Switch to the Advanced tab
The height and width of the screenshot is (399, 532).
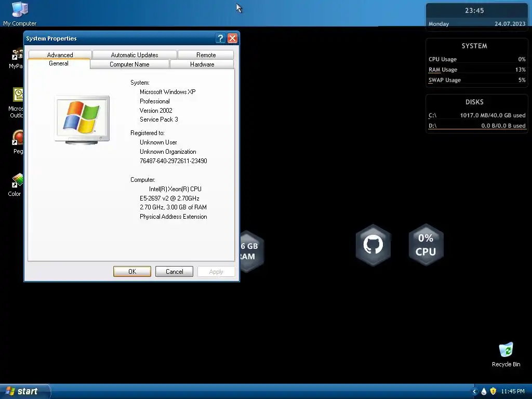click(60, 55)
